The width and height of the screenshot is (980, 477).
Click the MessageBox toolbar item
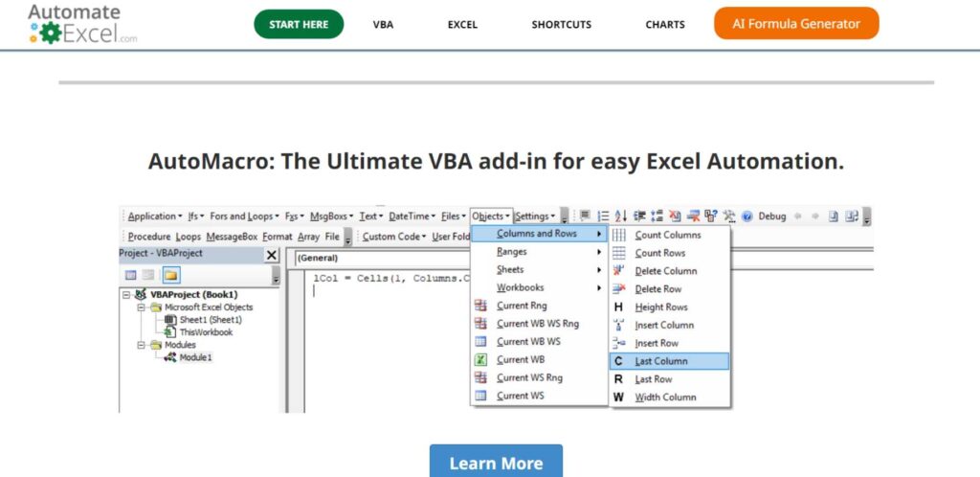(232, 237)
